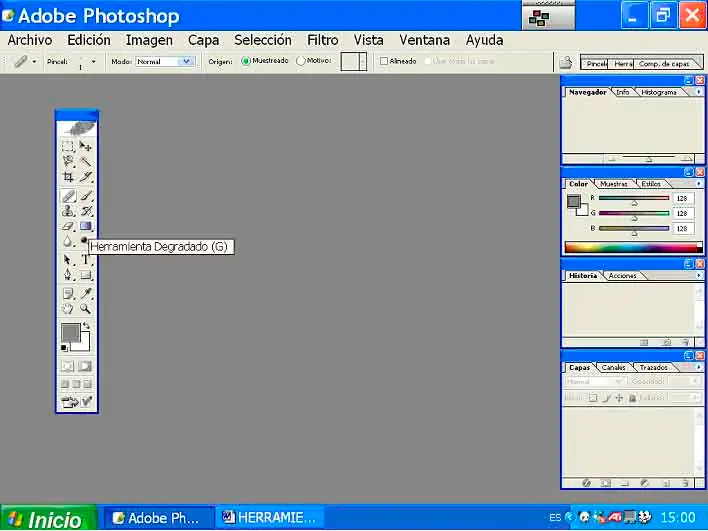The height and width of the screenshot is (531, 708).
Task: Open the tool preset picker arrow
Action: coord(34,61)
